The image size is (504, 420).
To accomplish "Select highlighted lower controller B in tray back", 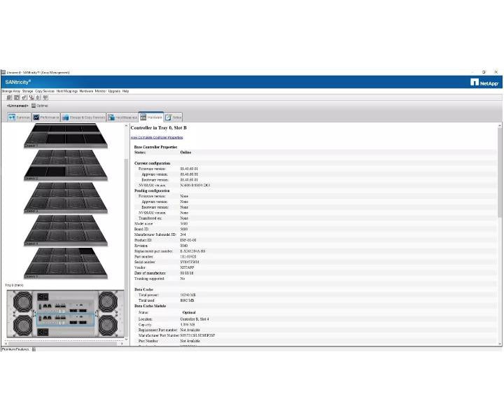I will [65, 320].
